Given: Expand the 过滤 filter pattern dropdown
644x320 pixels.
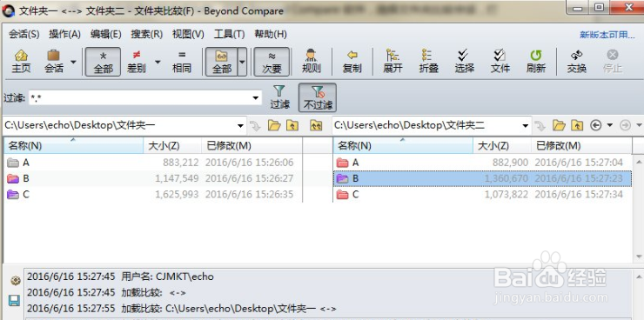Looking at the screenshot, I should click(256, 97).
